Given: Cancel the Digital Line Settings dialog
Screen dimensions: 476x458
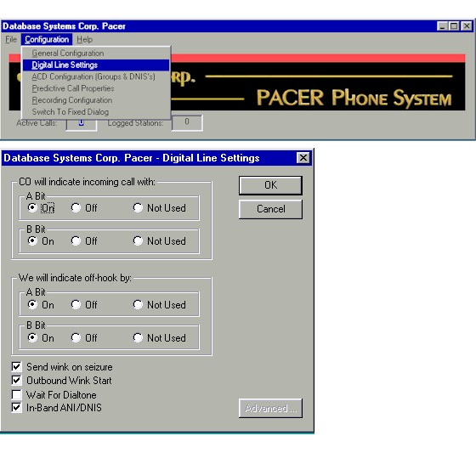Looking at the screenshot, I should [270, 209].
